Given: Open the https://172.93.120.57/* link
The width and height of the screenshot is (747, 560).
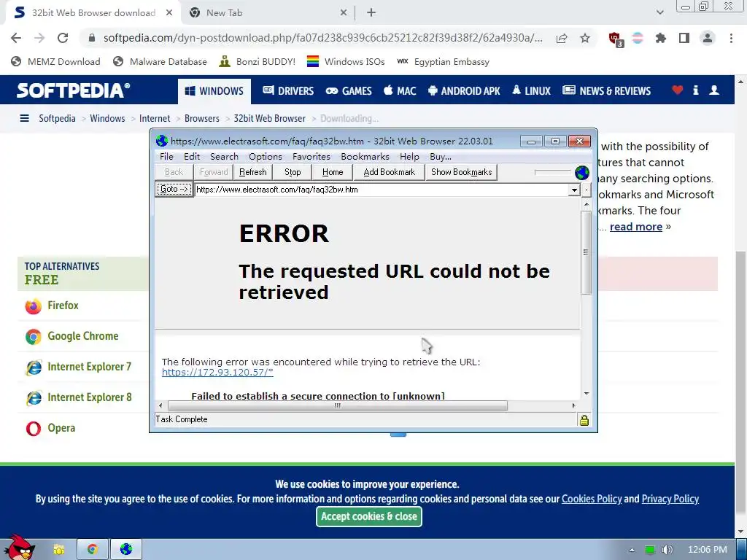Looking at the screenshot, I should [217, 373].
